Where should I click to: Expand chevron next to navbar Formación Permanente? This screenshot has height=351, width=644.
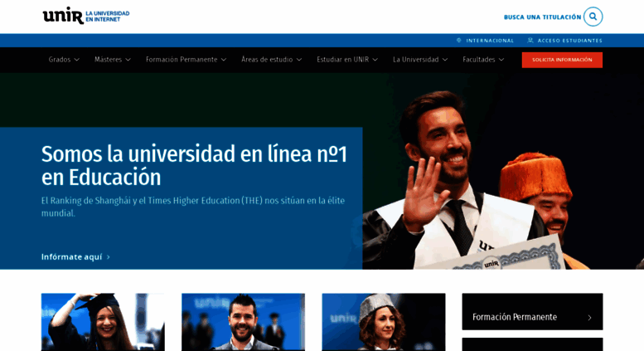(224, 60)
